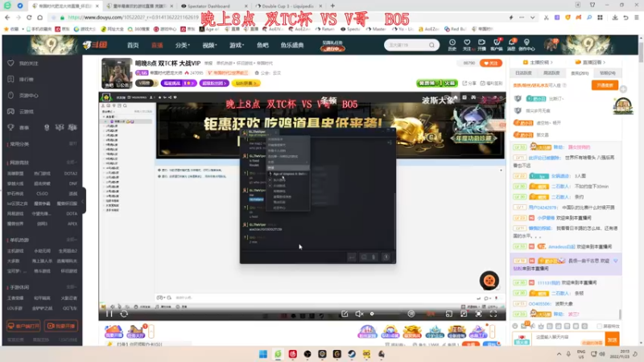Reload the stream with the refresh icon
The width and height of the screenshot is (644, 362).
pyautogui.click(x=124, y=314)
